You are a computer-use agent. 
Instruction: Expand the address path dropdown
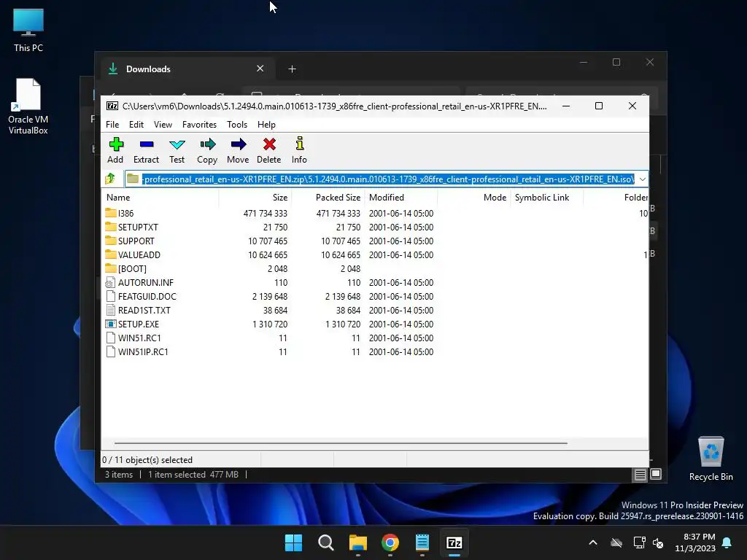coord(642,179)
